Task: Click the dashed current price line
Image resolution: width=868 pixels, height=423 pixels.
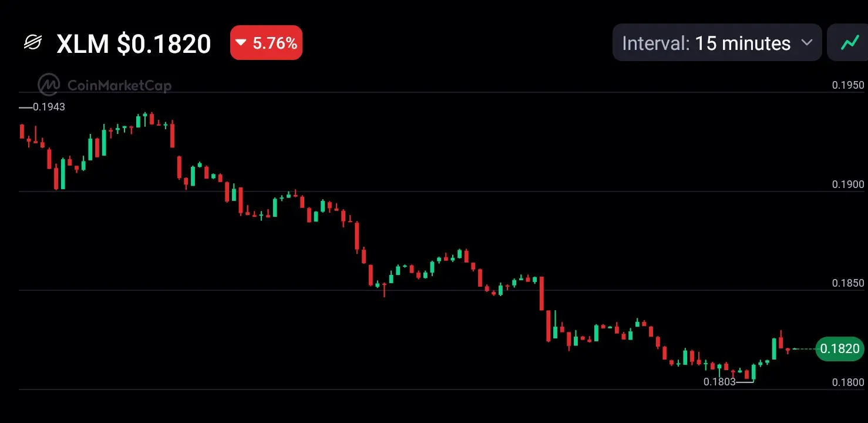Action: click(x=804, y=349)
